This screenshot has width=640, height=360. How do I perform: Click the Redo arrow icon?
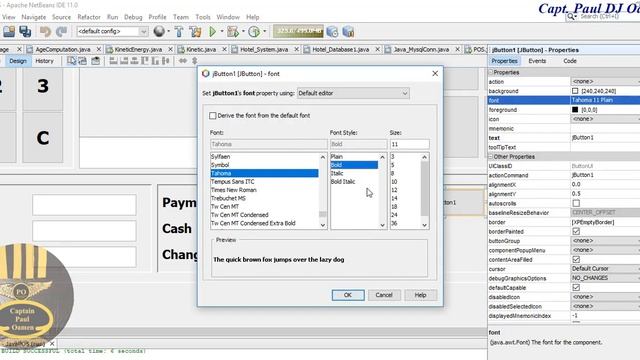(62, 31)
